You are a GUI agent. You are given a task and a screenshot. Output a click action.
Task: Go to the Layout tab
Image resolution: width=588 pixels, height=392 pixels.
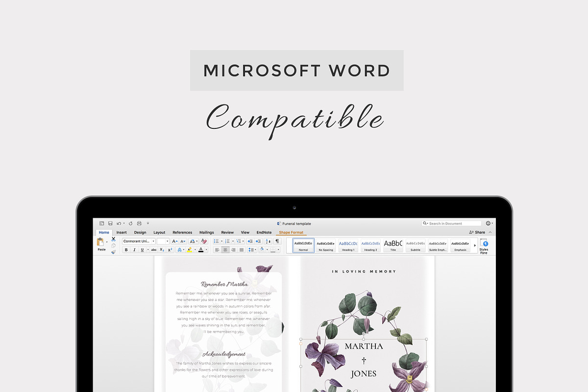(x=159, y=232)
